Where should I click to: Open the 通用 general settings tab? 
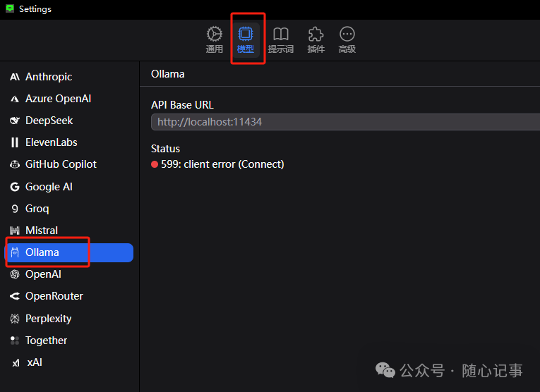pos(214,40)
